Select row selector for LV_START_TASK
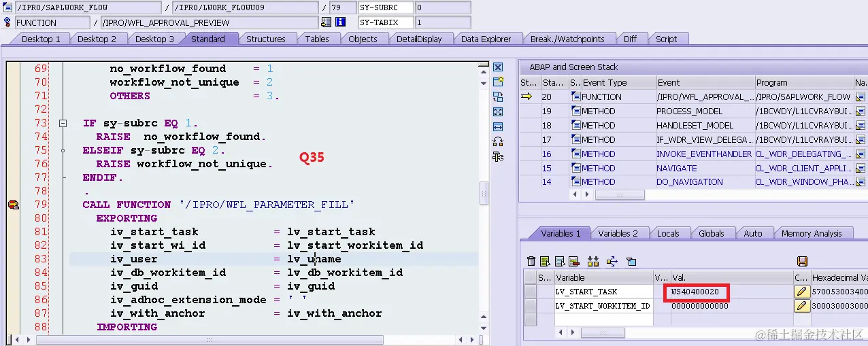The image size is (868, 346). tap(530, 292)
